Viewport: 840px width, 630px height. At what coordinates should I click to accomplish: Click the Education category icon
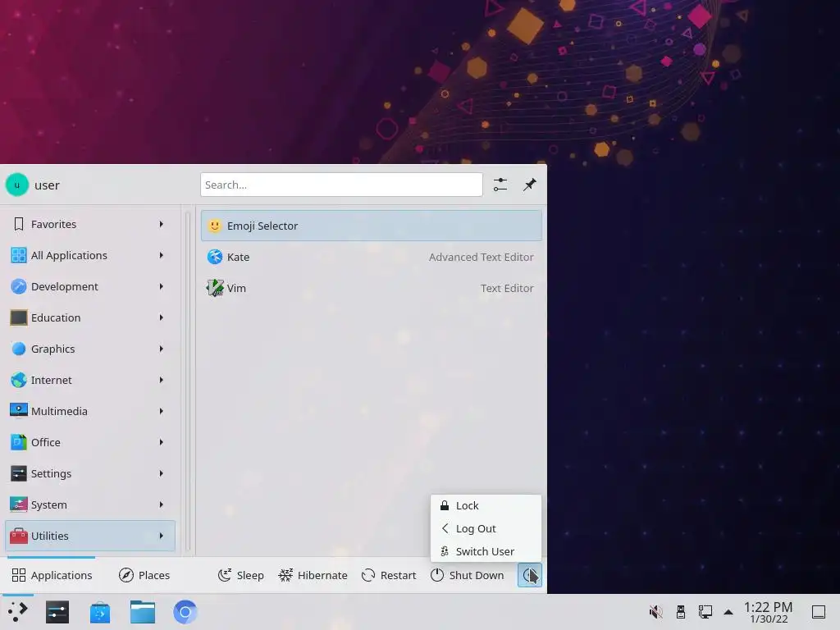tap(19, 317)
